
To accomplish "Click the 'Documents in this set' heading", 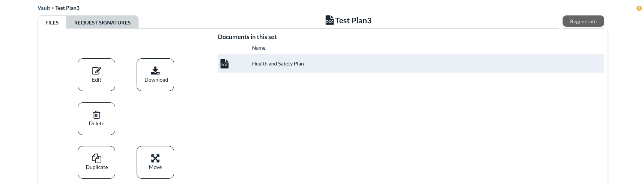I will point(247,37).
